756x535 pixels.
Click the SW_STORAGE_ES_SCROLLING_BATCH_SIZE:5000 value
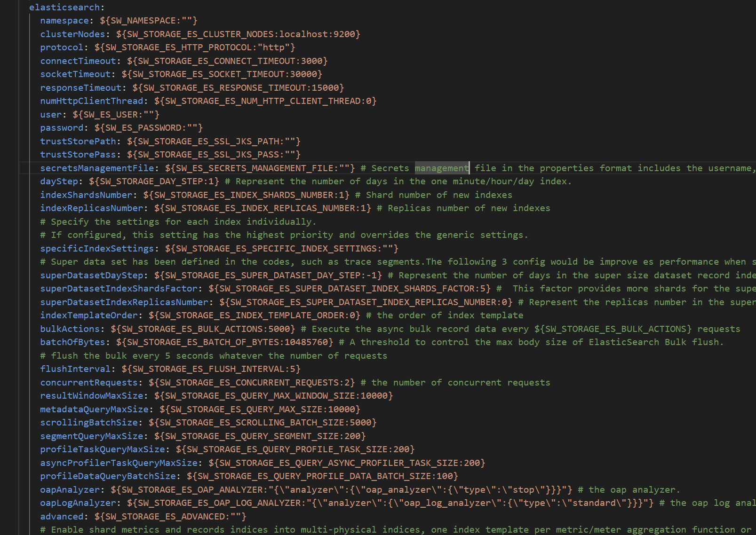pyautogui.click(x=263, y=423)
